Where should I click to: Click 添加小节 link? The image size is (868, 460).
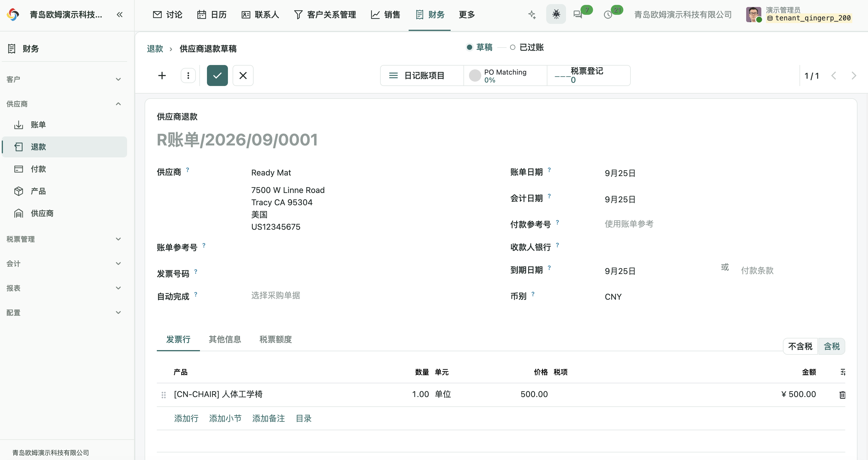pyautogui.click(x=225, y=419)
